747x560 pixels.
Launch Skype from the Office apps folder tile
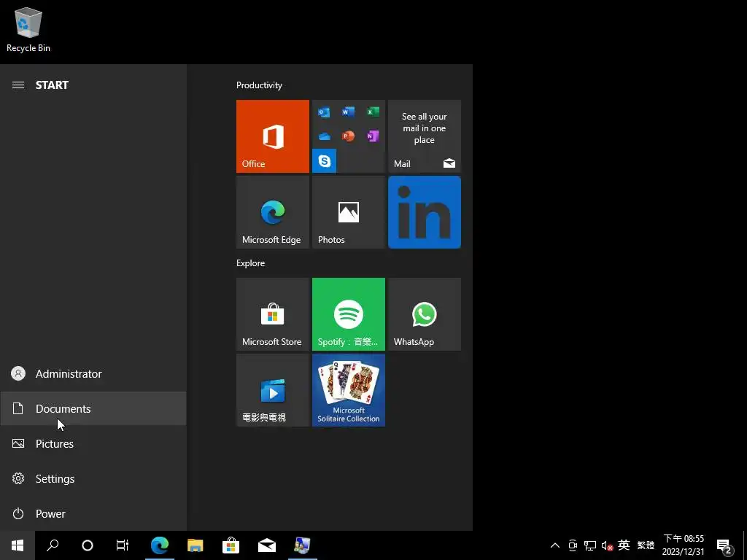click(324, 161)
